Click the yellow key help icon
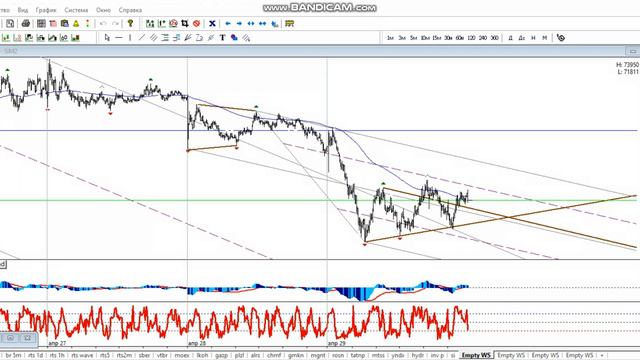 point(130,24)
